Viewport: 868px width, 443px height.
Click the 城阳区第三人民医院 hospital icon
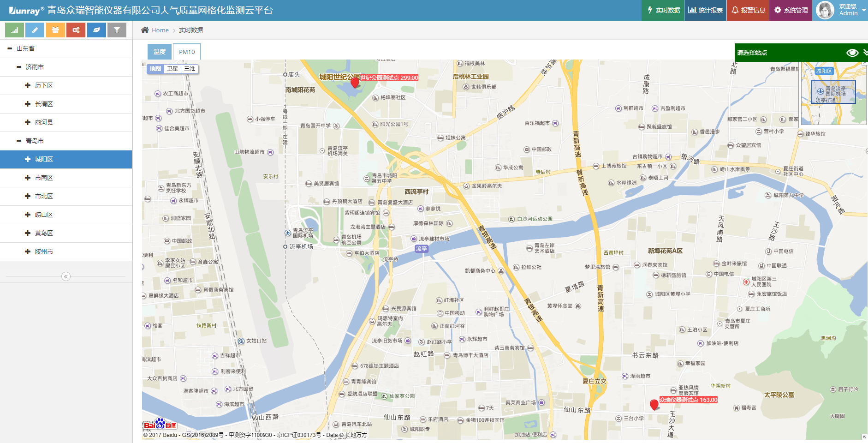[746, 281]
